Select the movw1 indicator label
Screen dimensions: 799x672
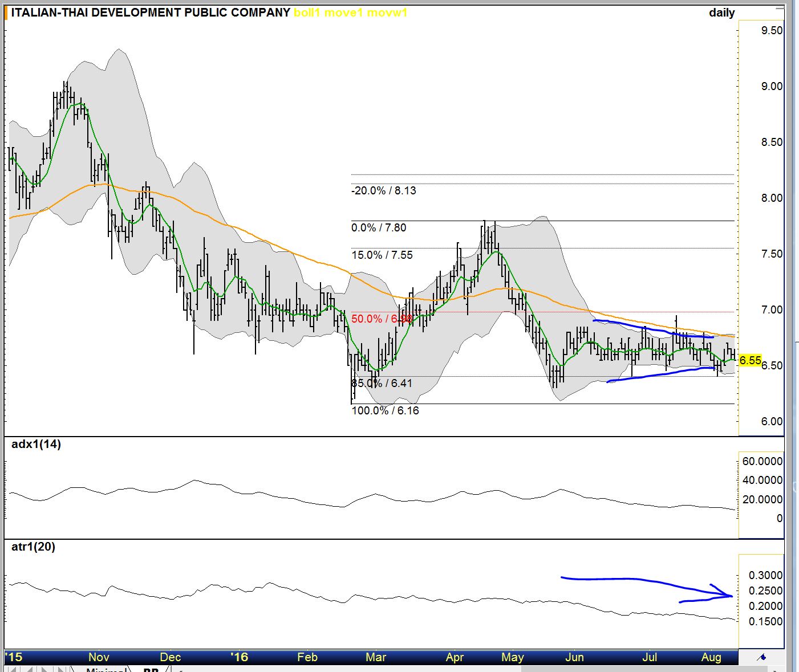pos(387,13)
